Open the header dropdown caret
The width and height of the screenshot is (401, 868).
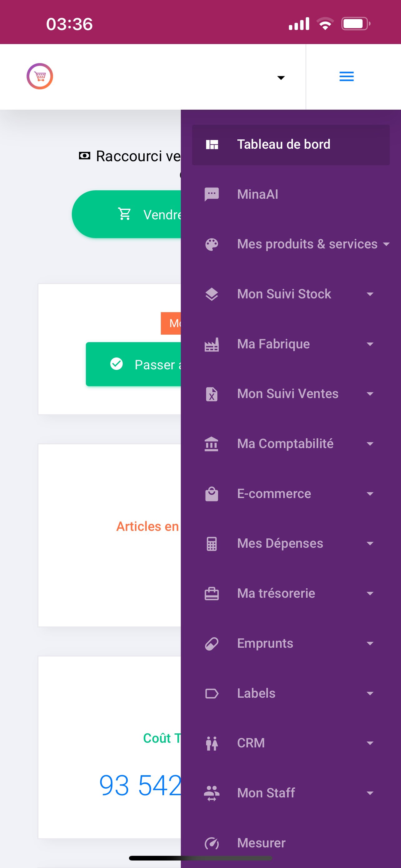[281, 77]
